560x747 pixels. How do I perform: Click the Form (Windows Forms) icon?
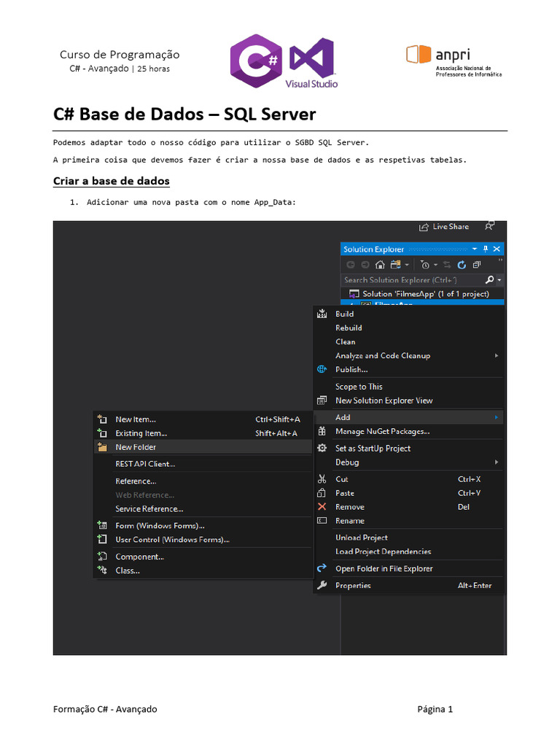(x=102, y=525)
